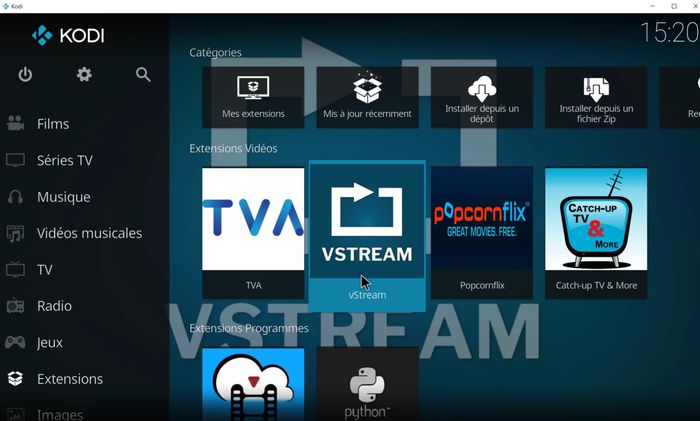Select Extensions in sidebar menu
The width and height of the screenshot is (700, 421).
[69, 379]
